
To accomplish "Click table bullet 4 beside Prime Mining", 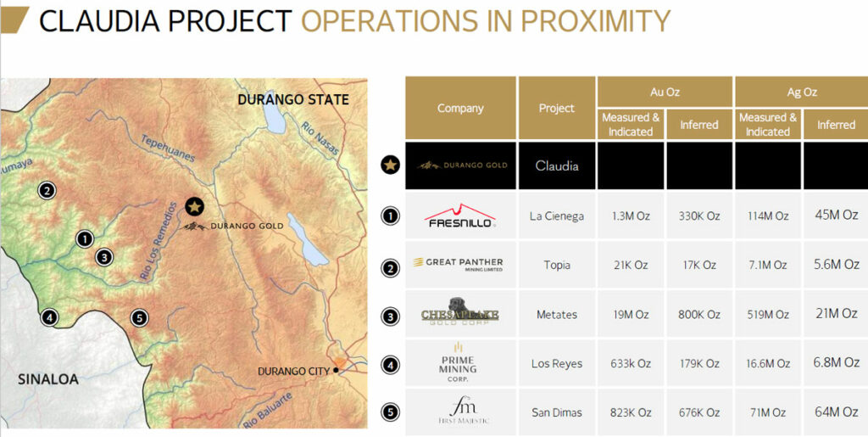I will coord(391,364).
